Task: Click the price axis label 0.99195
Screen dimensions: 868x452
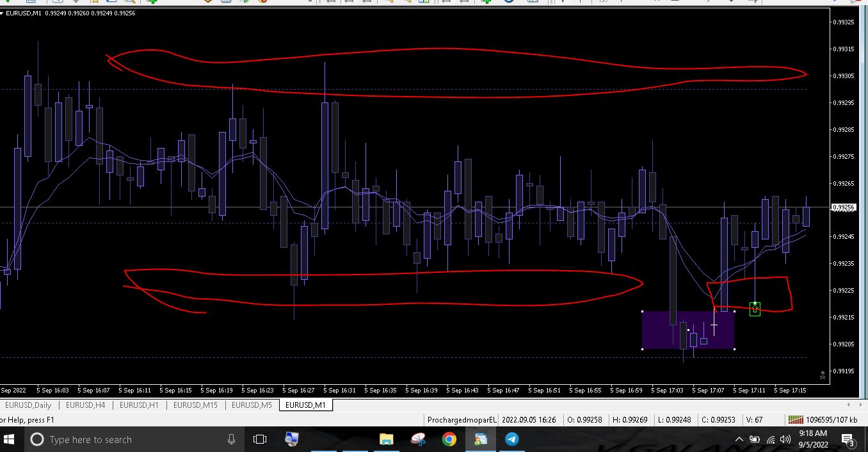Action: coord(845,371)
